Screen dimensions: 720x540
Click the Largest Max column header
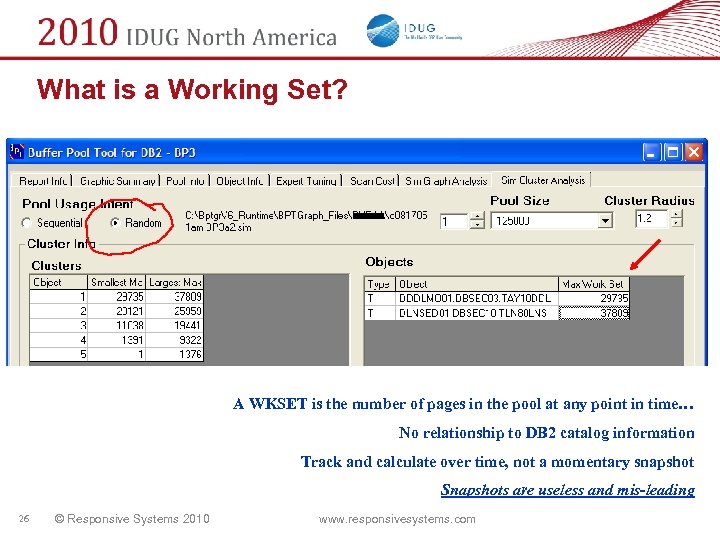point(174,282)
